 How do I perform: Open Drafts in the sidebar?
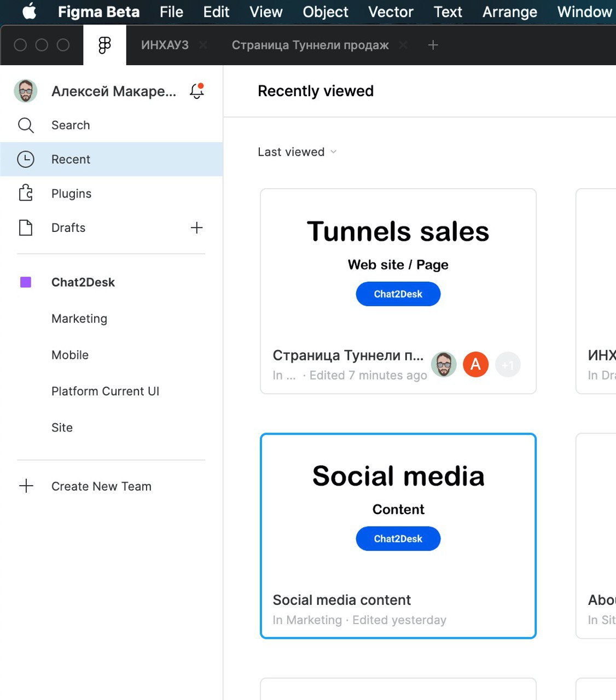click(68, 227)
